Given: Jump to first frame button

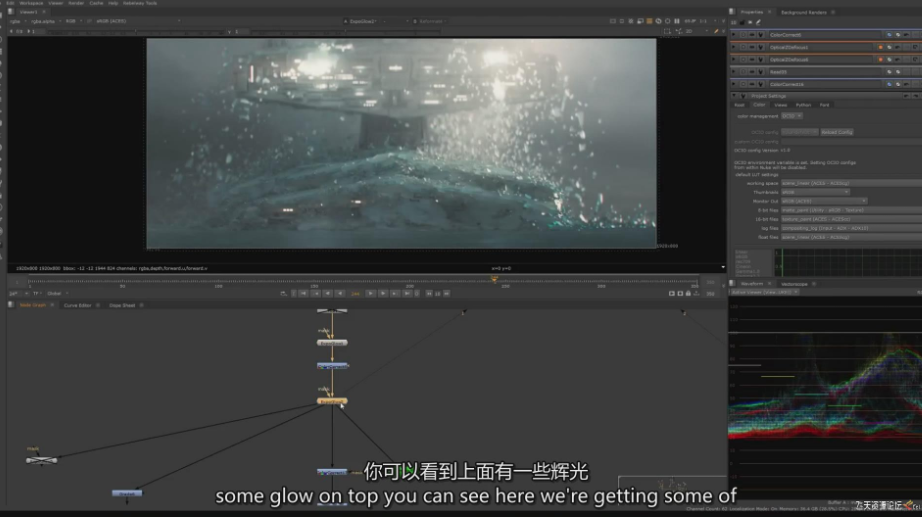Looking at the screenshot, I should [303, 293].
